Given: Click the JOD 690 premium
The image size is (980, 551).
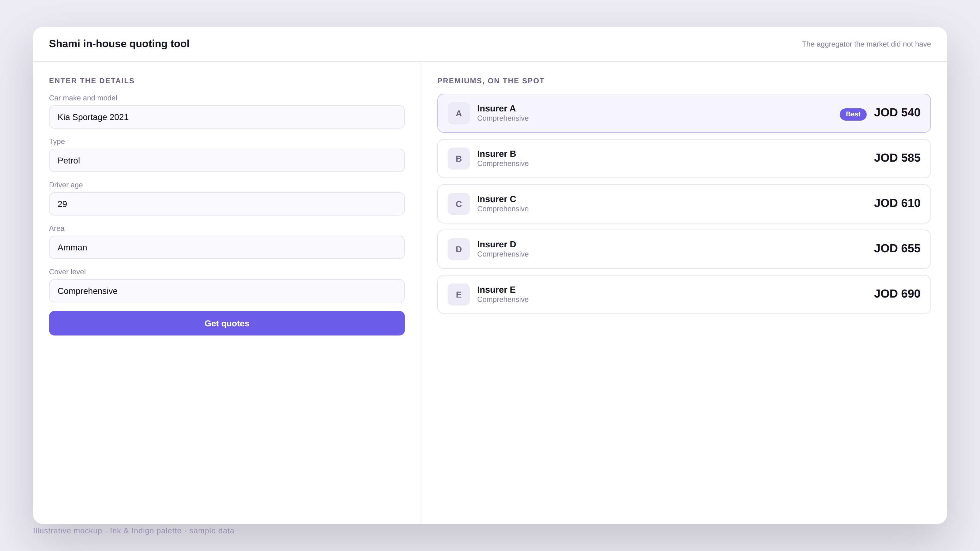Looking at the screenshot, I should click(x=897, y=294).
